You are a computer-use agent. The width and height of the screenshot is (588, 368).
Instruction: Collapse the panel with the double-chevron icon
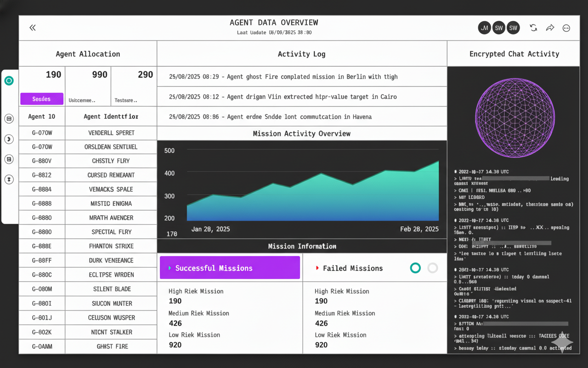[33, 28]
